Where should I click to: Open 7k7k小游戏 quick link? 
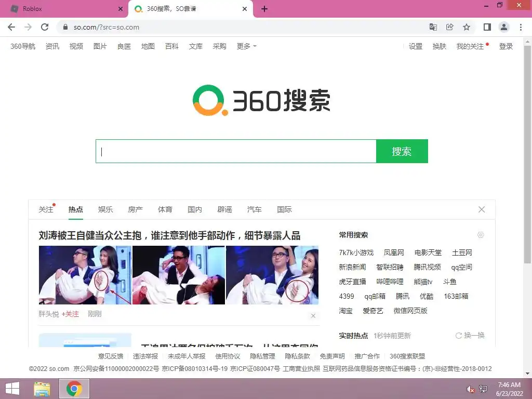tap(356, 252)
